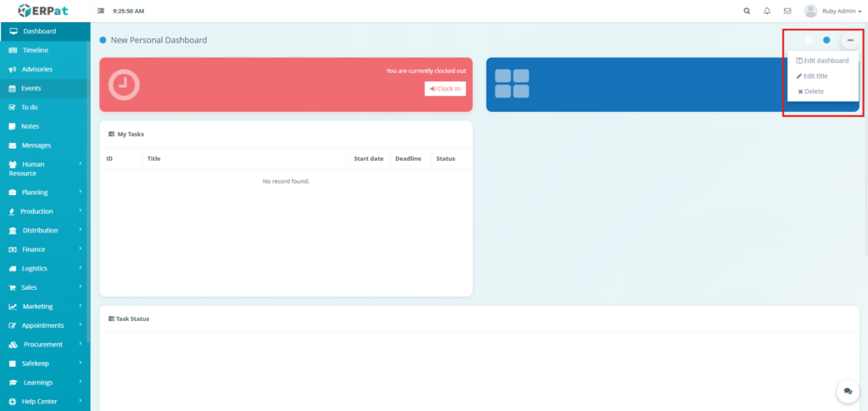Click the Task Status widget heading
Screen dimensions: 868x411
point(129,319)
